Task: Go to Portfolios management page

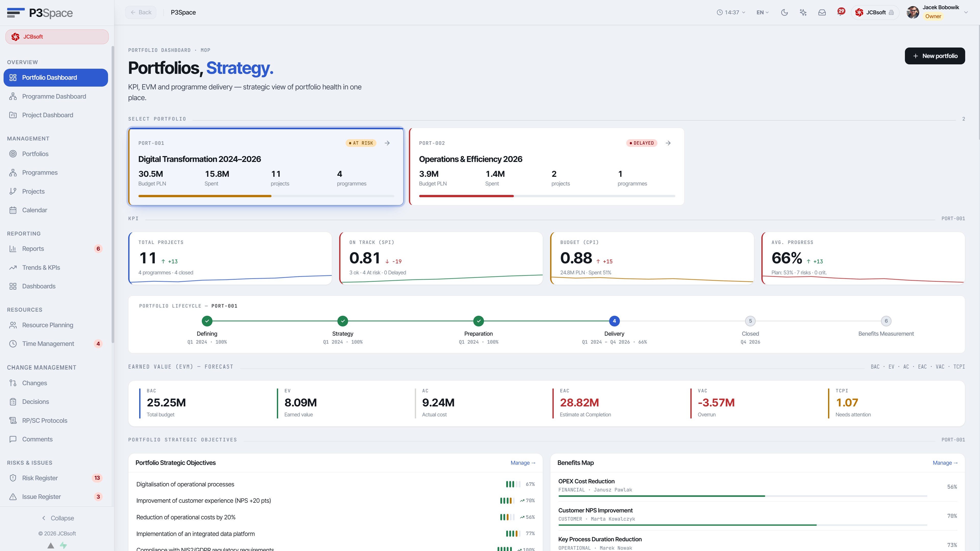Action: (56, 154)
